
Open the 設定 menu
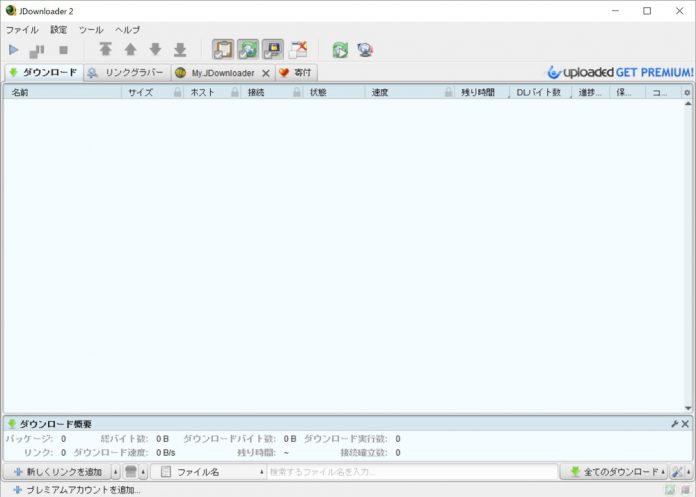click(x=59, y=30)
